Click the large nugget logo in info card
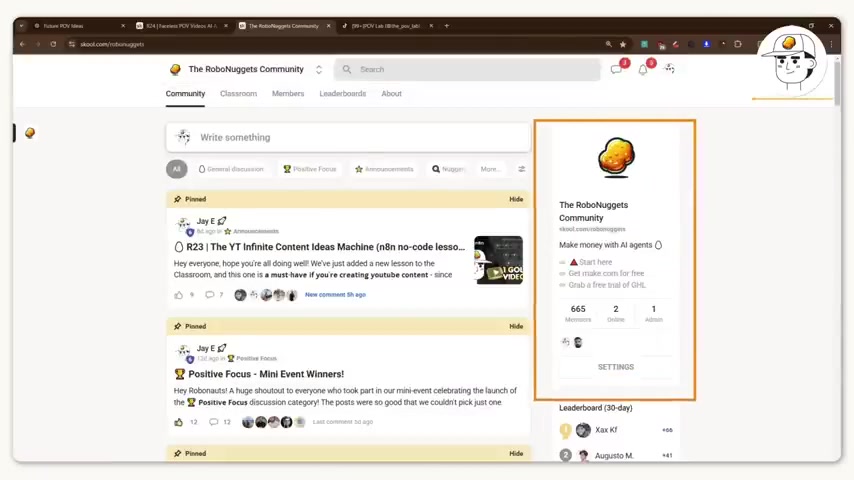This screenshot has height=480, width=854. click(616, 157)
